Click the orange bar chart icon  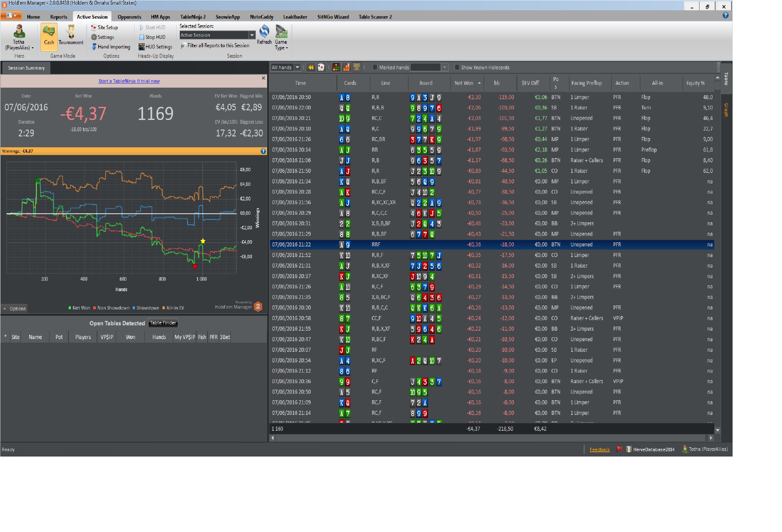coord(346,68)
